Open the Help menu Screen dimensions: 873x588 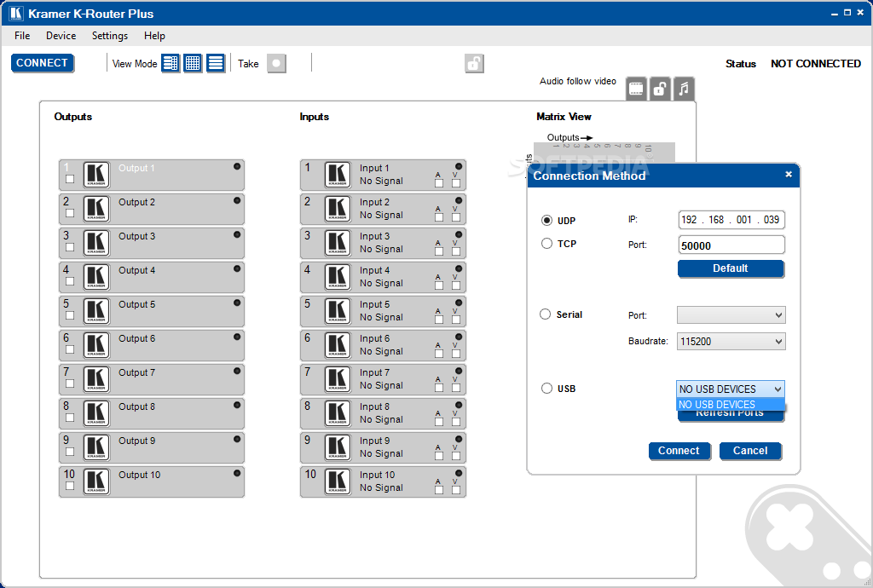154,36
